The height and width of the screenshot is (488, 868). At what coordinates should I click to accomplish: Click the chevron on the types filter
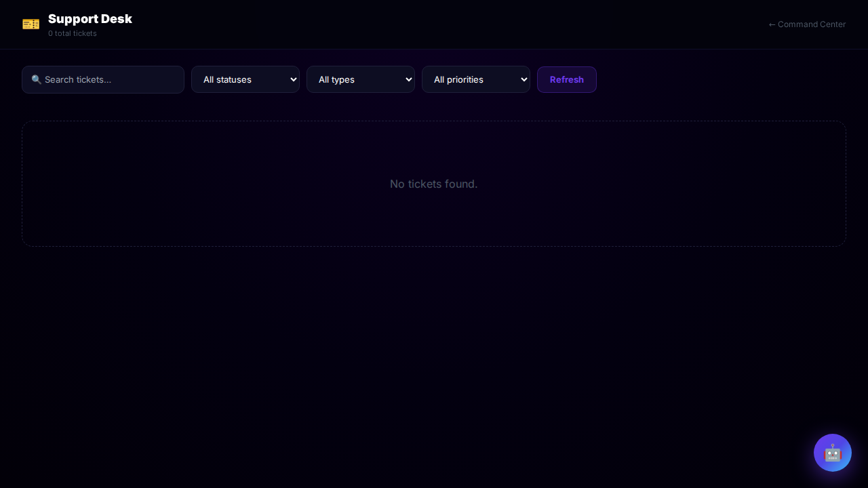[x=408, y=79]
